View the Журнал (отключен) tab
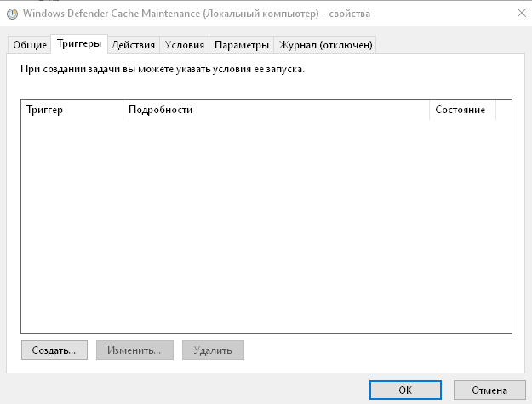532x404 pixels. (327, 45)
